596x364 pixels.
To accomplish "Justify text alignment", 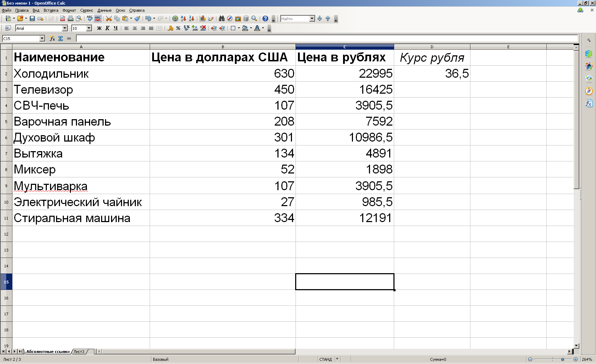I will (x=151, y=28).
